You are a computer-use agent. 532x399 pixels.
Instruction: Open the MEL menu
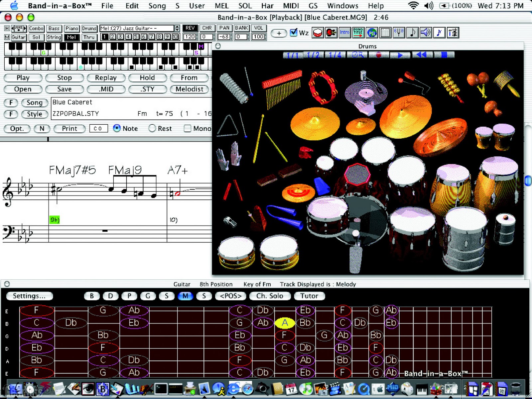tap(221, 6)
